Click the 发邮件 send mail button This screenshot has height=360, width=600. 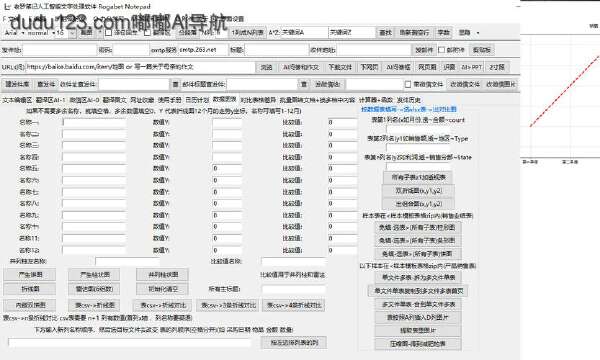tap(424, 50)
